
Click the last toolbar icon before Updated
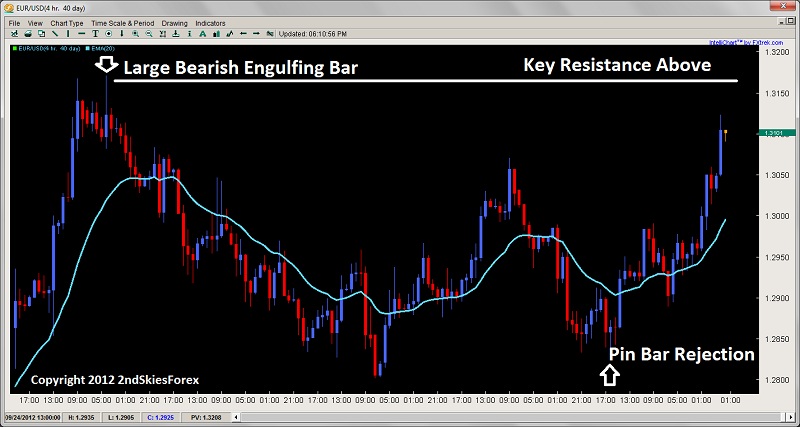point(270,34)
